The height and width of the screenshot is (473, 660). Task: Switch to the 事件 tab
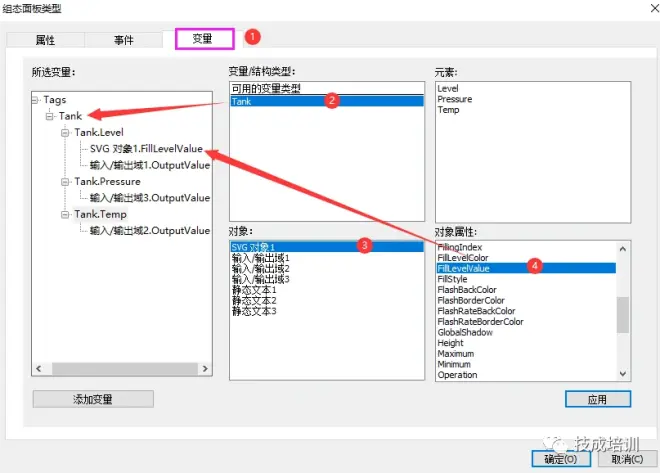click(x=123, y=40)
